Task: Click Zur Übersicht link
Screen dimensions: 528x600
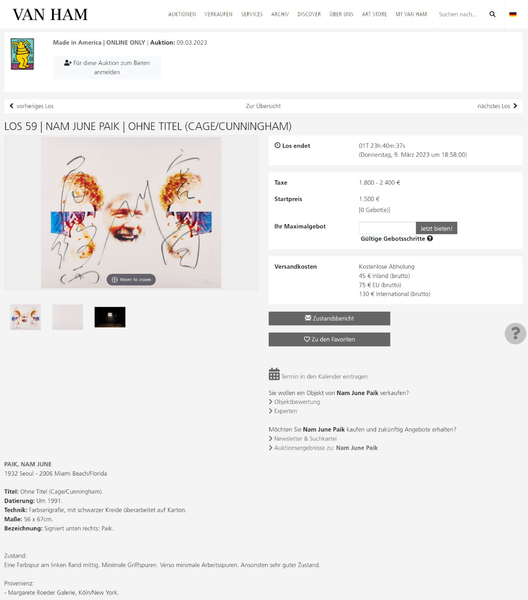Action: pos(263,106)
